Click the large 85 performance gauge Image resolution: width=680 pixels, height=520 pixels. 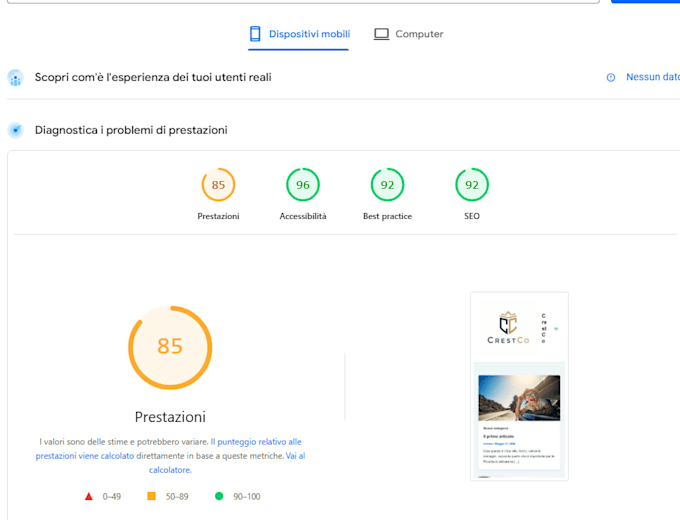[170, 347]
